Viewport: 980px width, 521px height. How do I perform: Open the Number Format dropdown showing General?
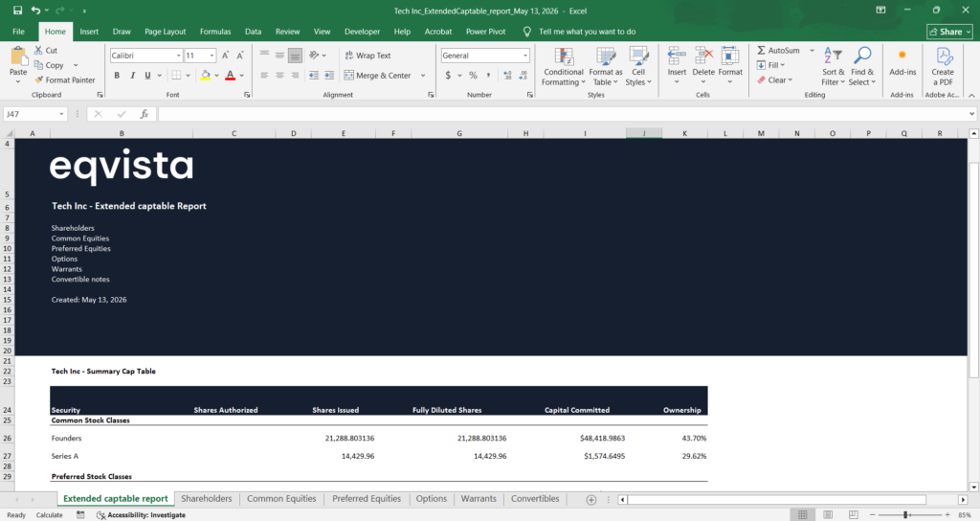pos(525,56)
